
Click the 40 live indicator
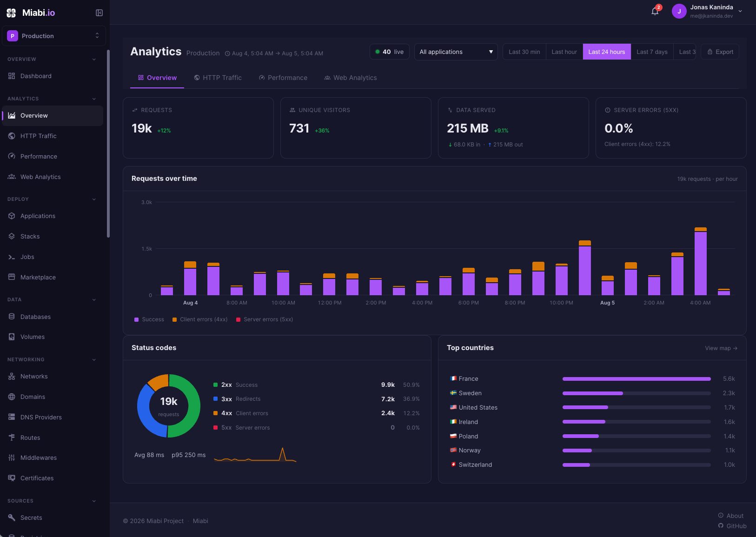coord(390,52)
